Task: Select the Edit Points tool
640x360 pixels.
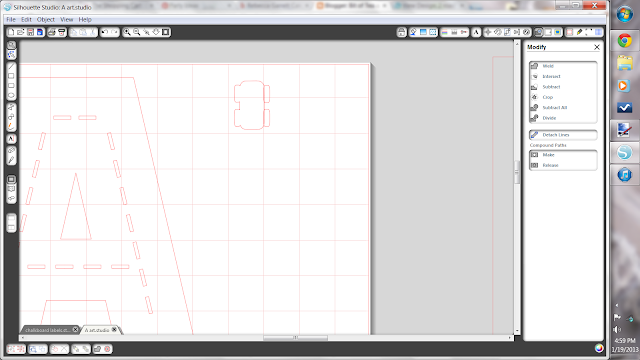Action: pyautogui.click(x=11, y=55)
